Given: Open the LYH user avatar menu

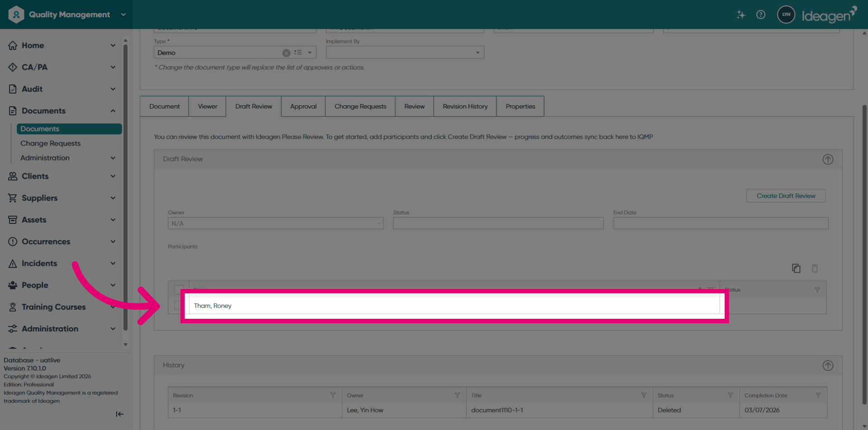Looking at the screenshot, I should (786, 14).
